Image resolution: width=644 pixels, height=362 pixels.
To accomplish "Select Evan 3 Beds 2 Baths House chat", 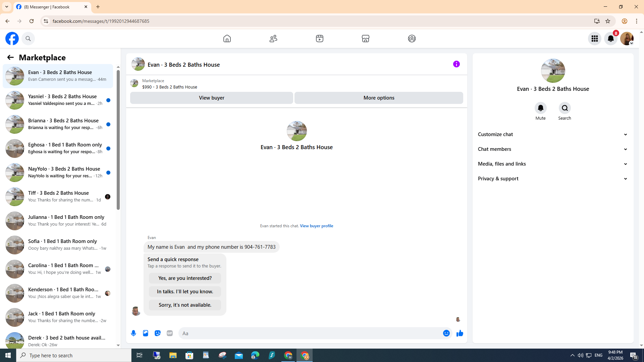I will (58, 76).
